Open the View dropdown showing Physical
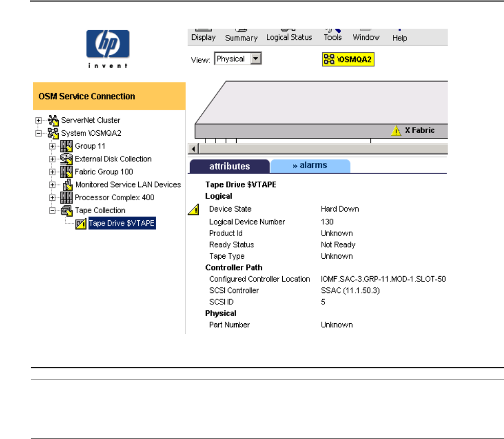Viewport: 504px width, 439px height. tap(257, 59)
